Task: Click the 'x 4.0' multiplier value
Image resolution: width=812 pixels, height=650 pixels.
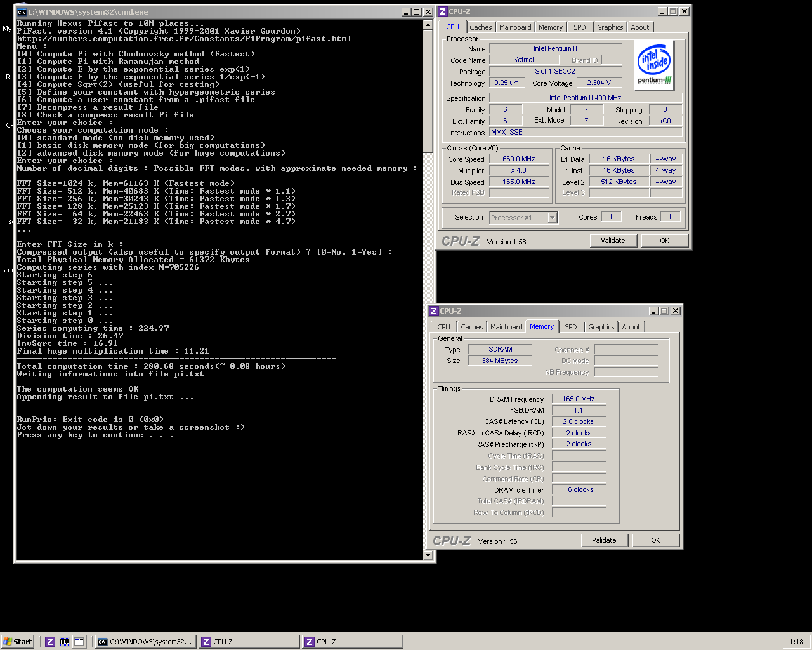Action: pyautogui.click(x=518, y=170)
